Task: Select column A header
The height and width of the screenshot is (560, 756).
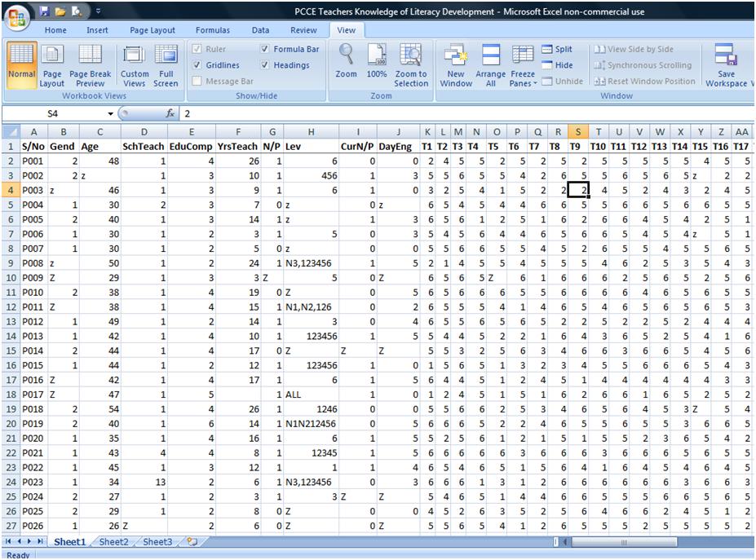Action: click(34, 131)
